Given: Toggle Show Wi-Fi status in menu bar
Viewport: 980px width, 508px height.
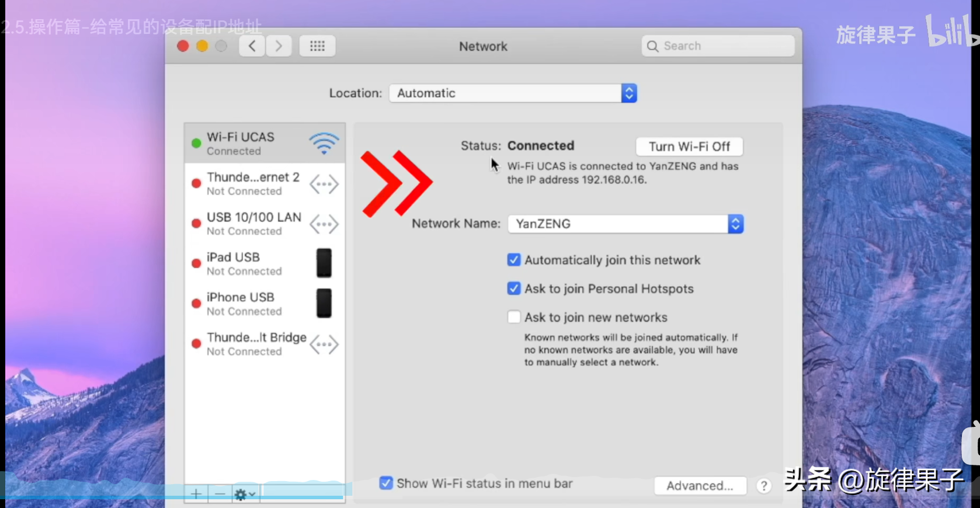Looking at the screenshot, I should coord(386,483).
